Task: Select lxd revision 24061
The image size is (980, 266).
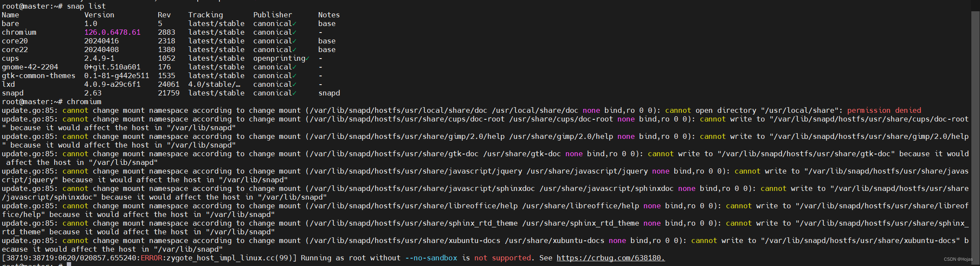Action: pos(169,85)
